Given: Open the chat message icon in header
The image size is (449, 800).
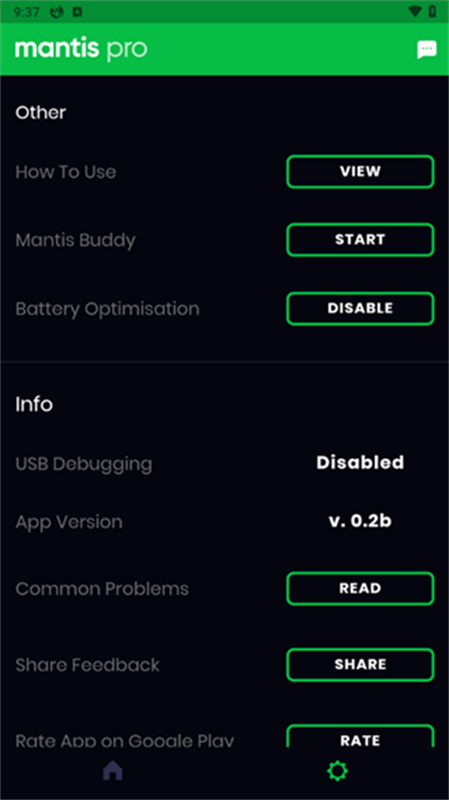Looking at the screenshot, I should pyautogui.click(x=427, y=49).
